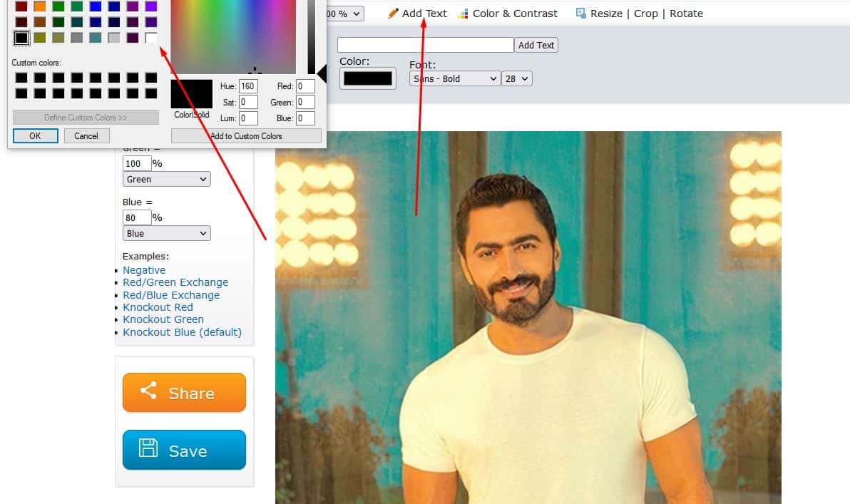The height and width of the screenshot is (504, 850).
Task: Pick the white swatch in basic colors
Action: pos(151,38)
